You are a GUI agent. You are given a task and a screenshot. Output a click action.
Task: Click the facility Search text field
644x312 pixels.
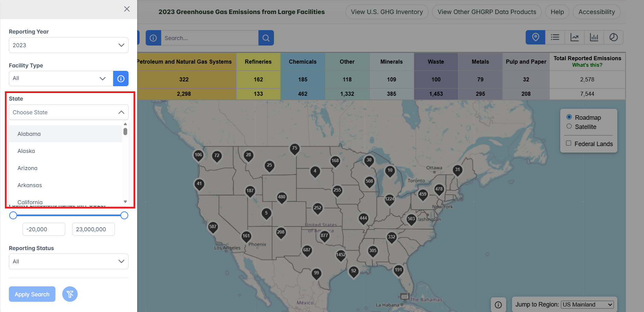tap(209, 38)
